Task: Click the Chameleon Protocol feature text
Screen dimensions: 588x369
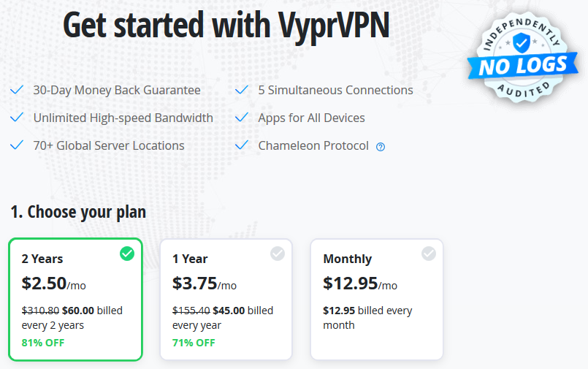Action: point(313,145)
